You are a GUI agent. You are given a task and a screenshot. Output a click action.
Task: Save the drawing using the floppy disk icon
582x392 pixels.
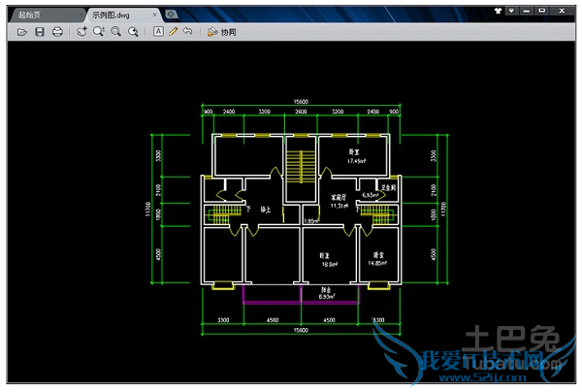pos(40,32)
